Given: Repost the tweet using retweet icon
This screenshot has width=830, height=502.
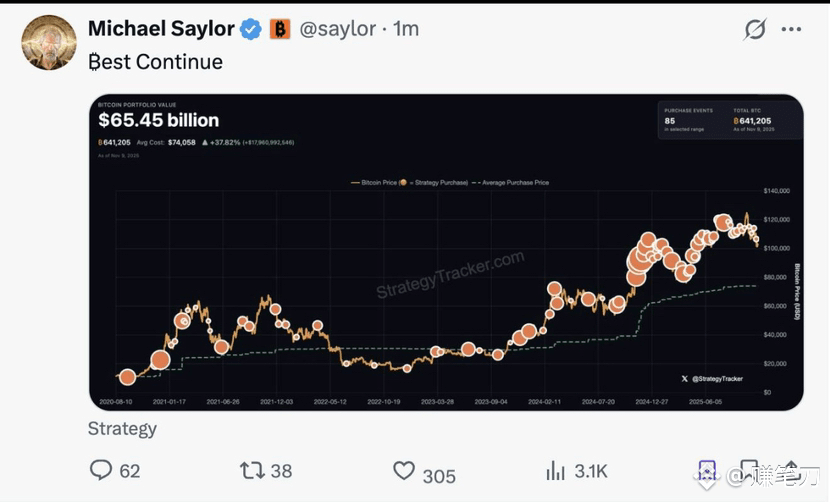Looking at the screenshot, I should tap(252, 471).
